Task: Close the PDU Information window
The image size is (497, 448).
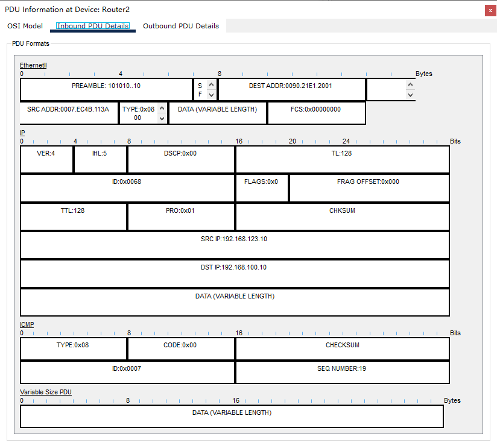Action: [490, 10]
